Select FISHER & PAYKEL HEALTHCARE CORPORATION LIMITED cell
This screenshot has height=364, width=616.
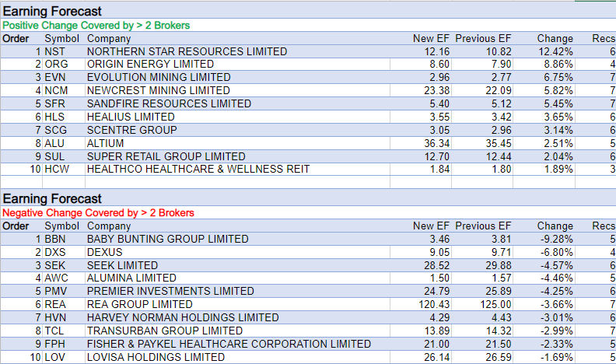pos(229,345)
